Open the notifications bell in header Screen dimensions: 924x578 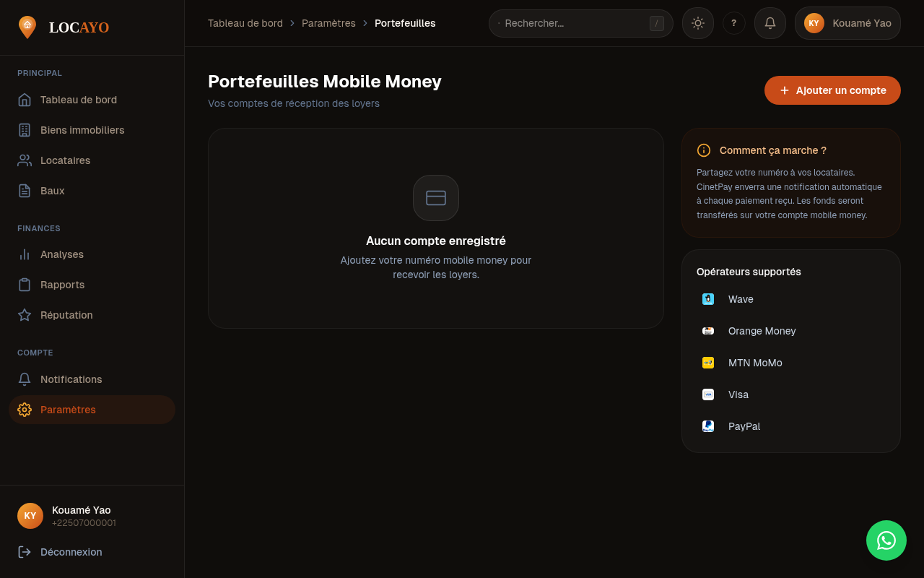(x=770, y=23)
